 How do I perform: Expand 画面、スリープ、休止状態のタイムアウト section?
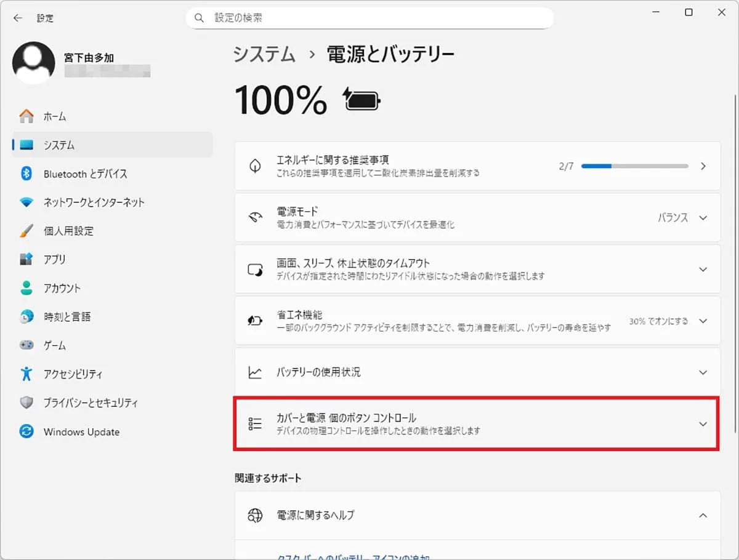[701, 269]
